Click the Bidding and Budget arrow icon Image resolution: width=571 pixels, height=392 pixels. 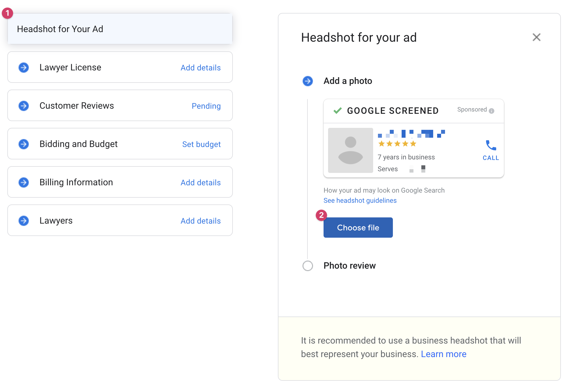pyautogui.click(x=24, y=144)
